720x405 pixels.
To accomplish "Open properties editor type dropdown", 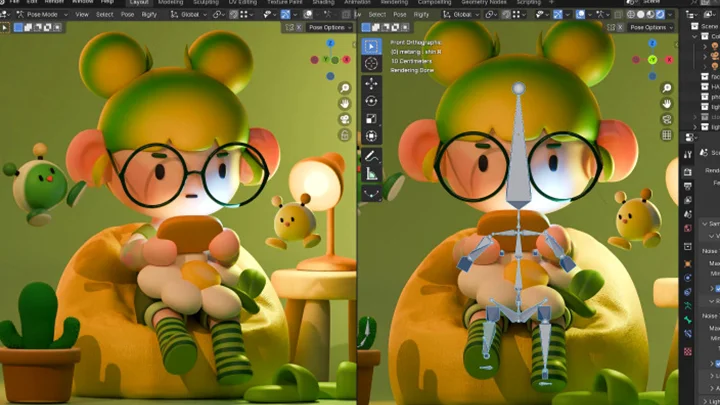I will pos(691,137).
